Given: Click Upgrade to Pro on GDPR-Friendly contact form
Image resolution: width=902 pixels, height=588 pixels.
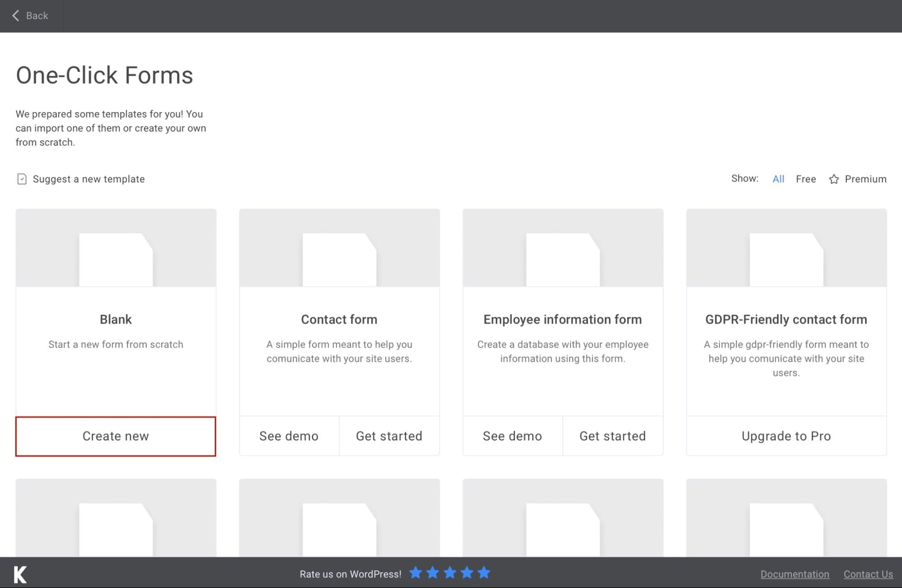Looking at the screenshot, I should pos(786,436).
